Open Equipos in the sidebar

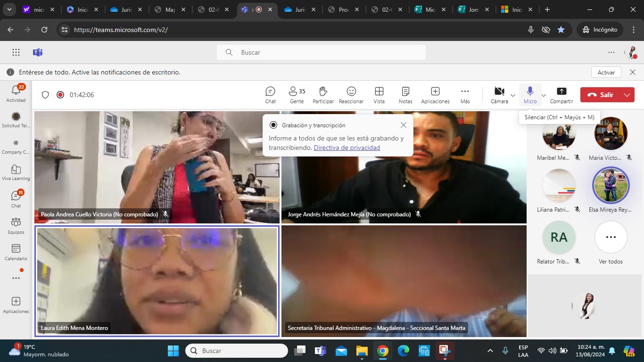tap(16, 225)
